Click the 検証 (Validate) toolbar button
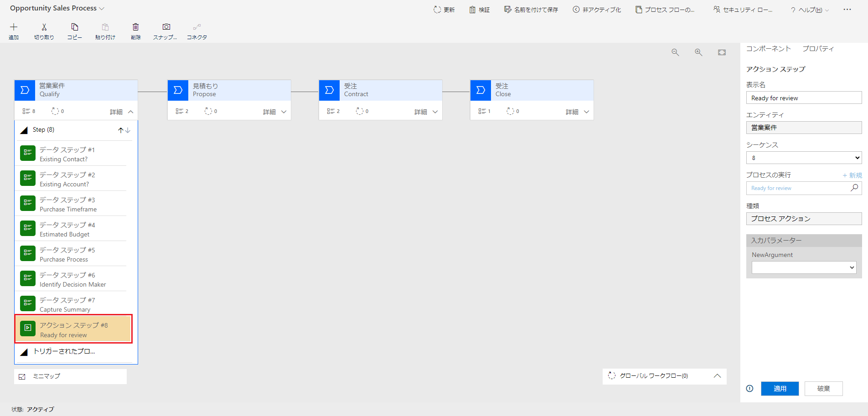The height and width of the screenshot is (416, 868). click(480, 10)
